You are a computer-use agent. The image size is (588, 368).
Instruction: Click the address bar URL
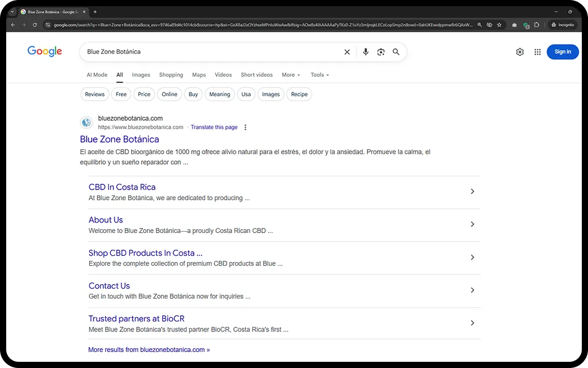pyautogui.click(x=262, y=25)
